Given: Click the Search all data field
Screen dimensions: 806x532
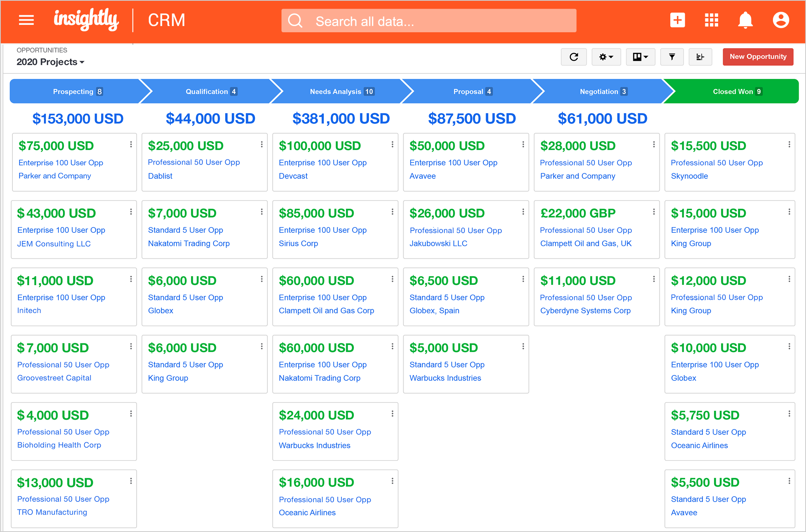Looking at the screenshot, I should tap(428, 21).
